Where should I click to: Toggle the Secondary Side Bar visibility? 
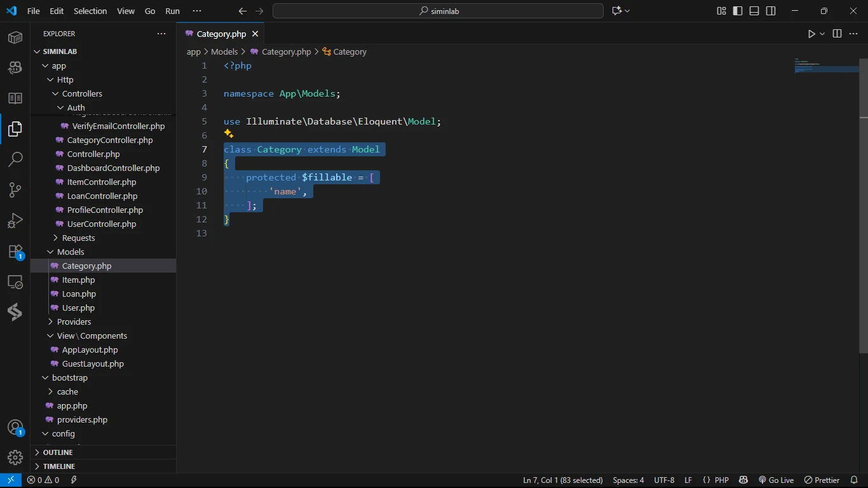click(771, 11)
